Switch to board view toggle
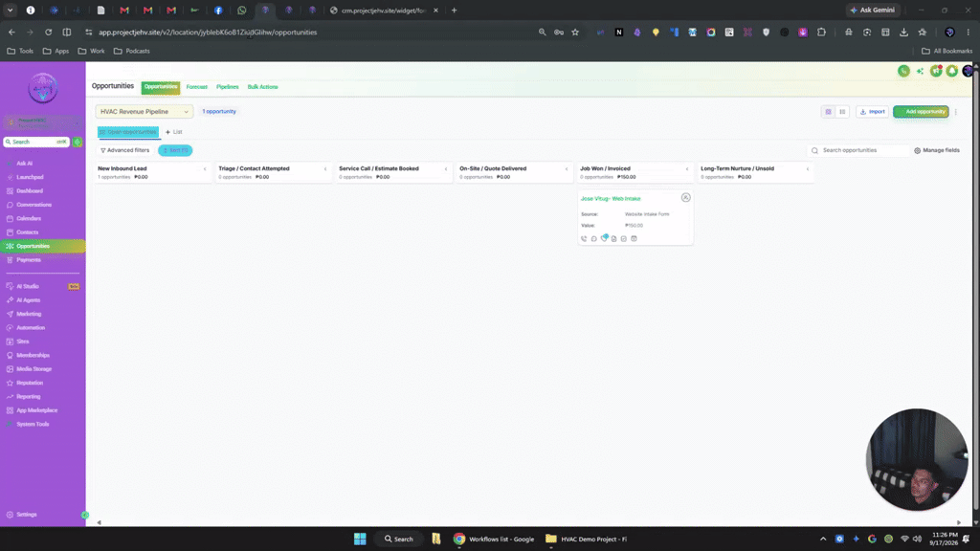Viewport: 980px width, 551px height. [x=828, y=112]
